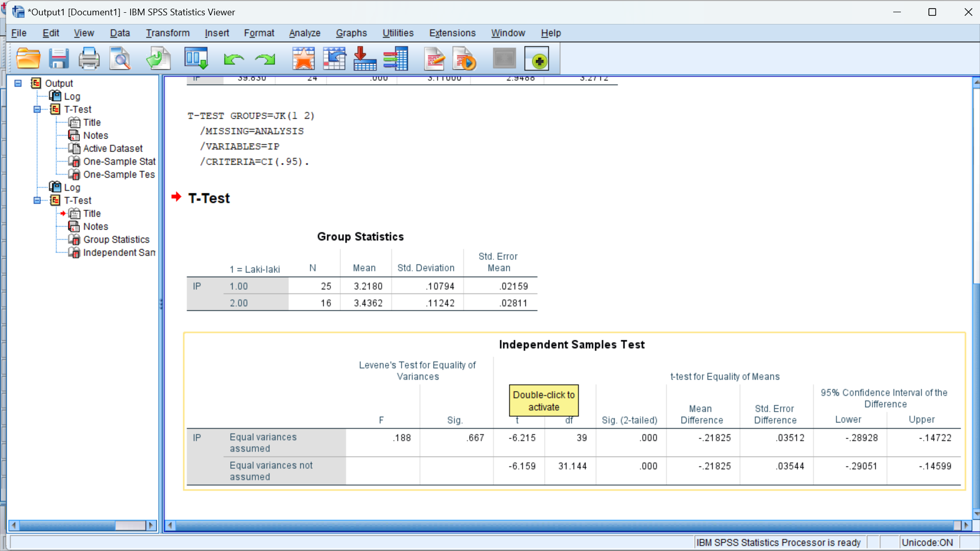
Task: Click the T-TEST syntax log text
Action: (251, 139)
